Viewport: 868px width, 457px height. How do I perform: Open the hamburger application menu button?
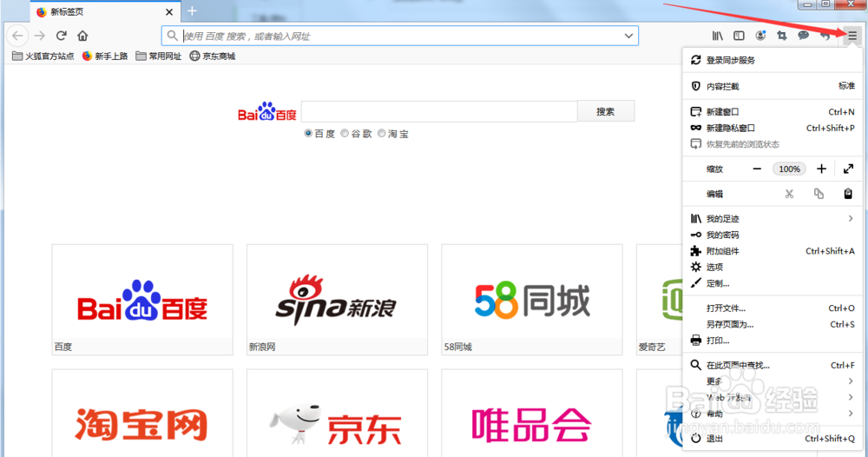pos(852,36)
